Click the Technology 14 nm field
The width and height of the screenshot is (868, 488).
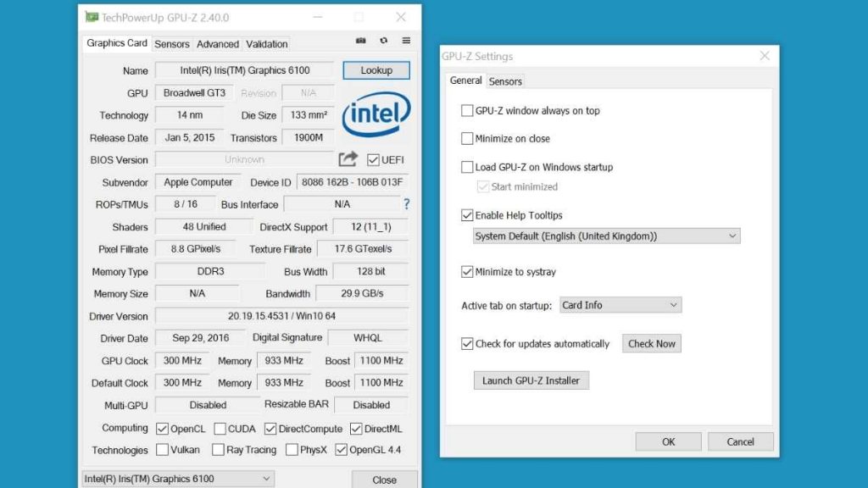click(x=189, y=115)
